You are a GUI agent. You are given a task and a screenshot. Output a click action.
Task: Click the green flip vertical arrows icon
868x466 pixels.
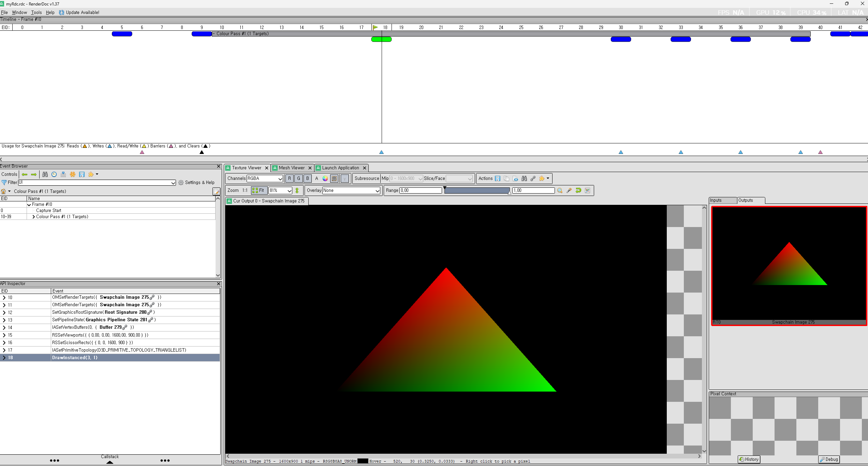pos(297,190)
